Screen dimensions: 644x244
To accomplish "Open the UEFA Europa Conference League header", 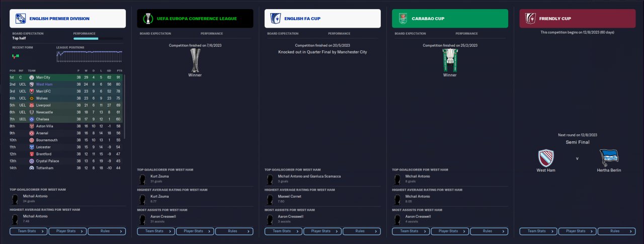I will tap(195, 19).
